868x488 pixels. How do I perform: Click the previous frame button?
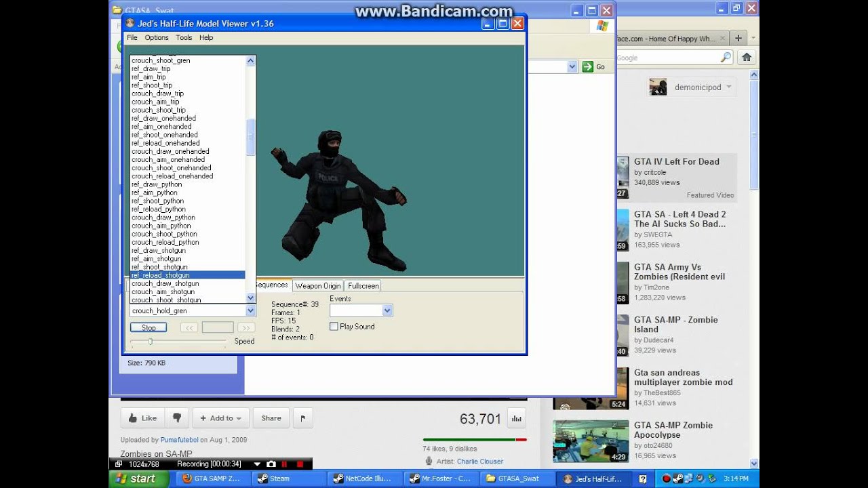coord(189,328)
